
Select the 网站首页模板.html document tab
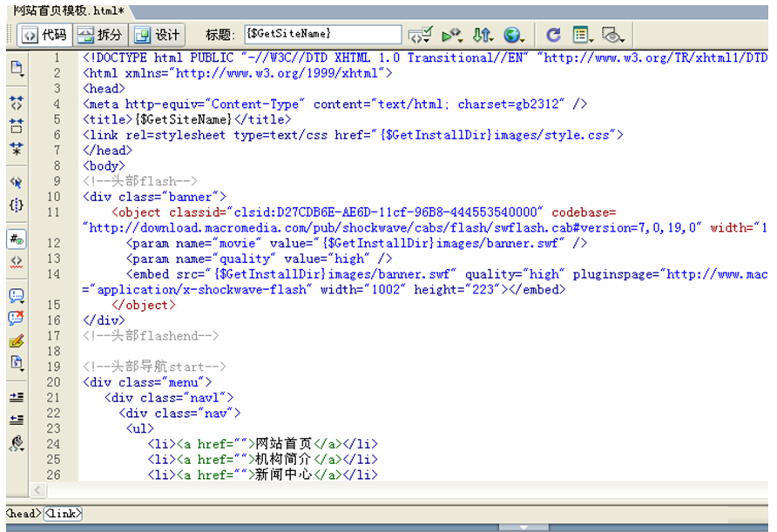point(69,10)
